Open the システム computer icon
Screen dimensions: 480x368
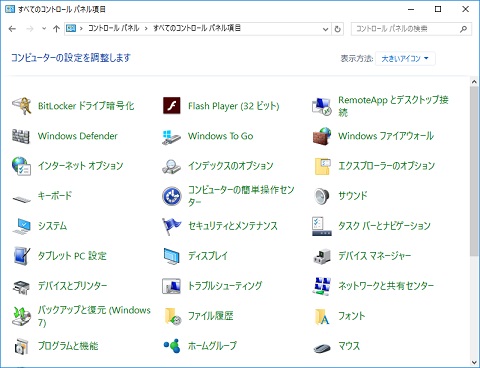pyautogui.click(x=22, y=226)
